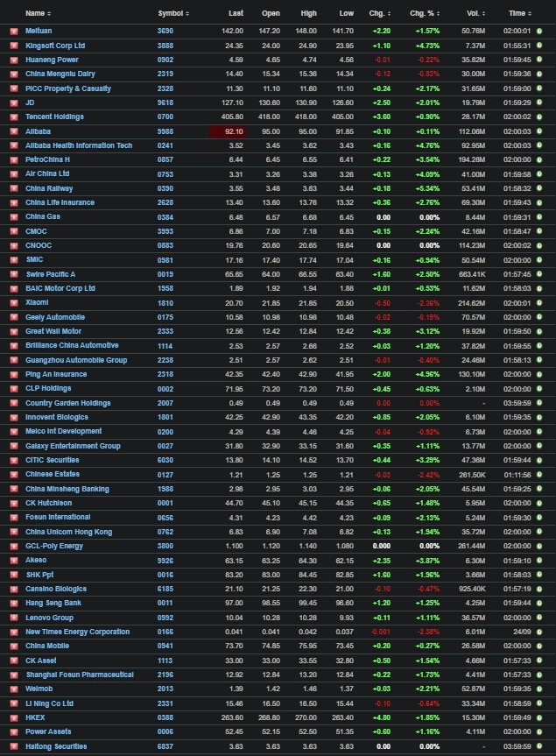Click Chinese Estates time 01:11:56
This screenshot has height=756, width=556.
(x=517, y=475)
